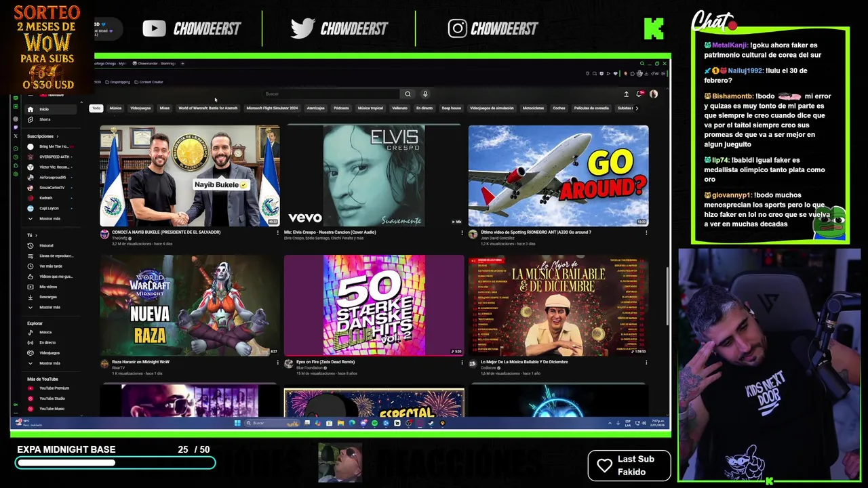Viewport: 868px width, 488px height.
Task: Click the YouTube upload/create icon
Action: tap(627, 94)
